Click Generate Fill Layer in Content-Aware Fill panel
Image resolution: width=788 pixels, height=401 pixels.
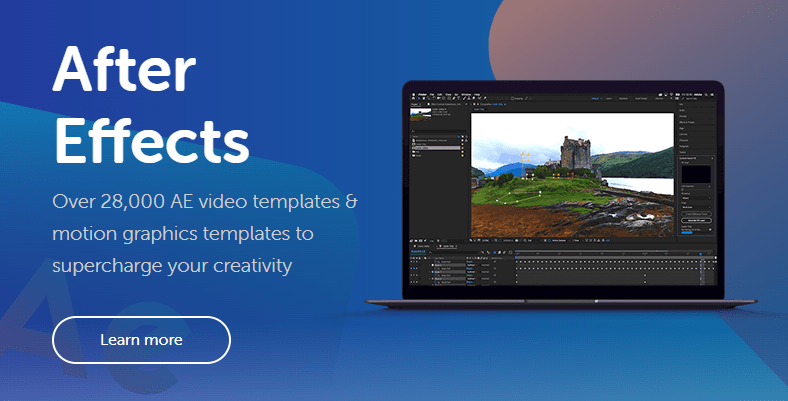click(696, 220)
